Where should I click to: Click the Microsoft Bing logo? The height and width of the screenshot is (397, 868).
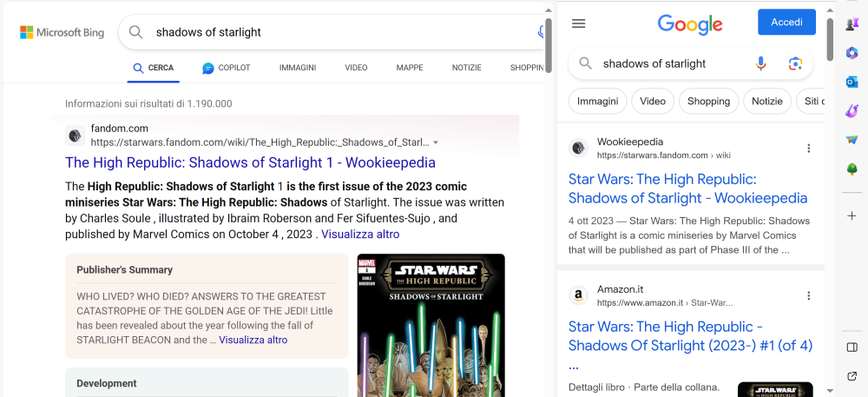tap(62, 33)
